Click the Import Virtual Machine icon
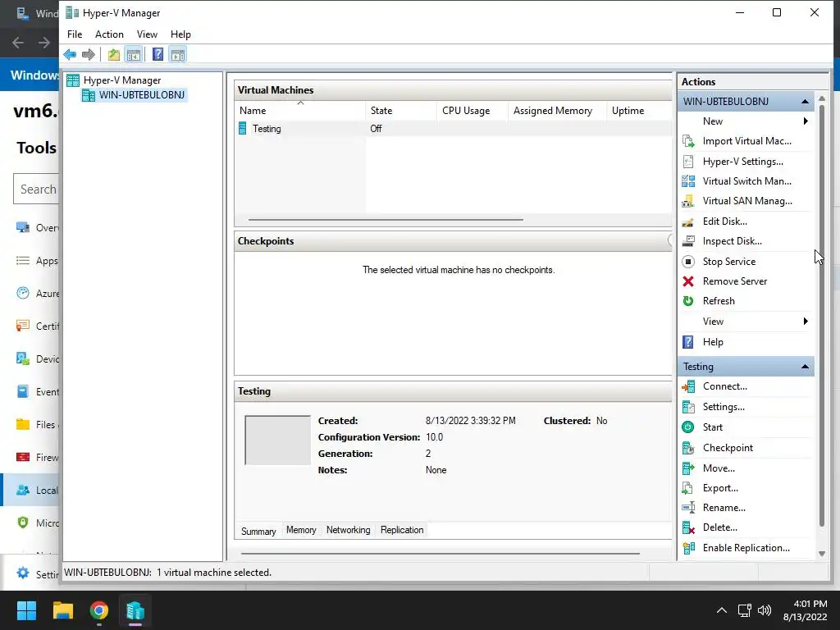This screenshot has height=630, width=840. coord(688,141)
